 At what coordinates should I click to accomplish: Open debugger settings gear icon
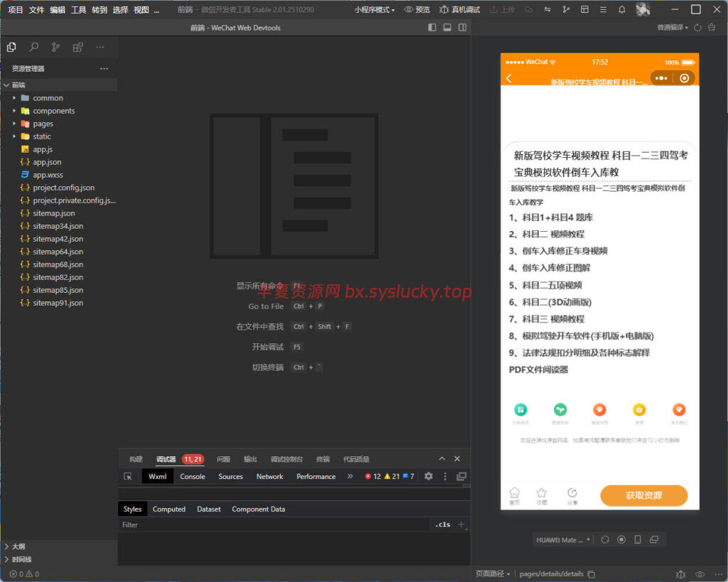429,476
